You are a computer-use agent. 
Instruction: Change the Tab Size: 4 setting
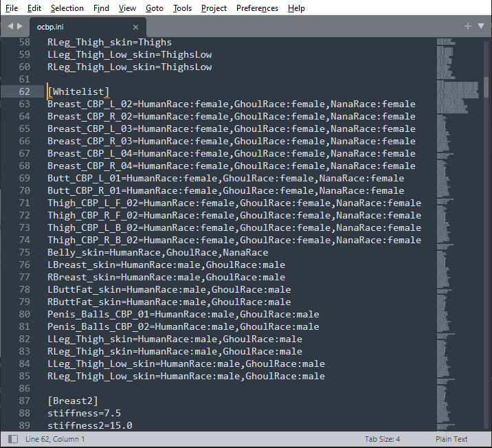pos(382,439)
